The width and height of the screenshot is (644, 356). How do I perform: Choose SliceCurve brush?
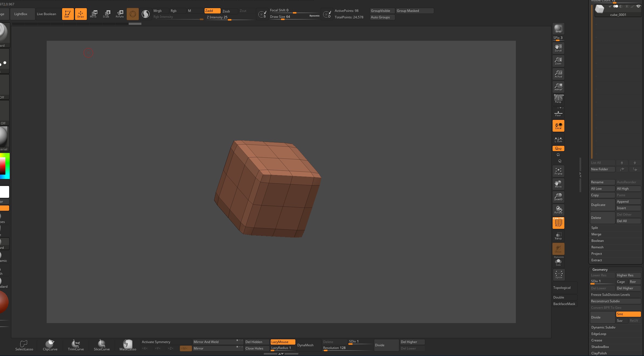tap(102, 345)
